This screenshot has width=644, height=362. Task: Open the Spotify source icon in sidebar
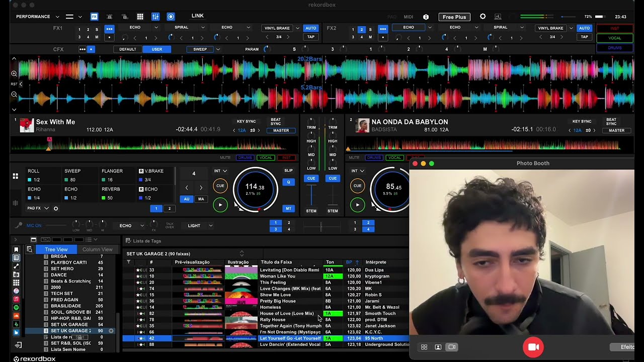(x=16, y=308)
